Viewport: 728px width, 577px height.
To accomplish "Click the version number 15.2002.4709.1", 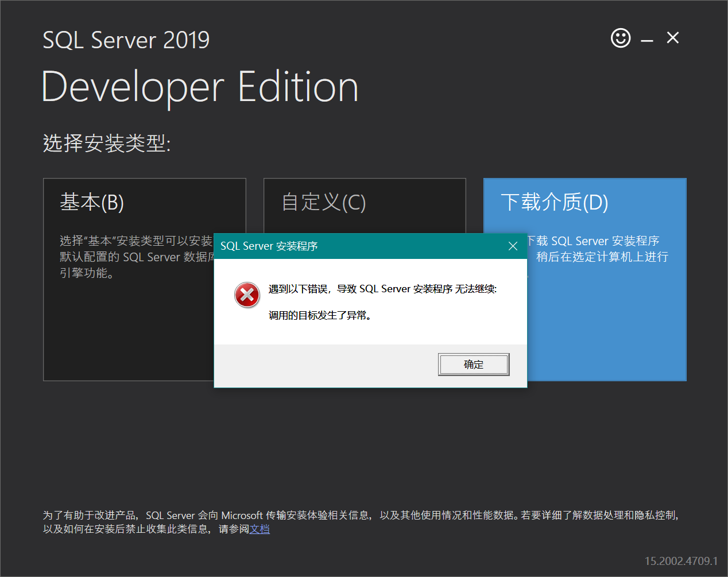I will [681, 561].
